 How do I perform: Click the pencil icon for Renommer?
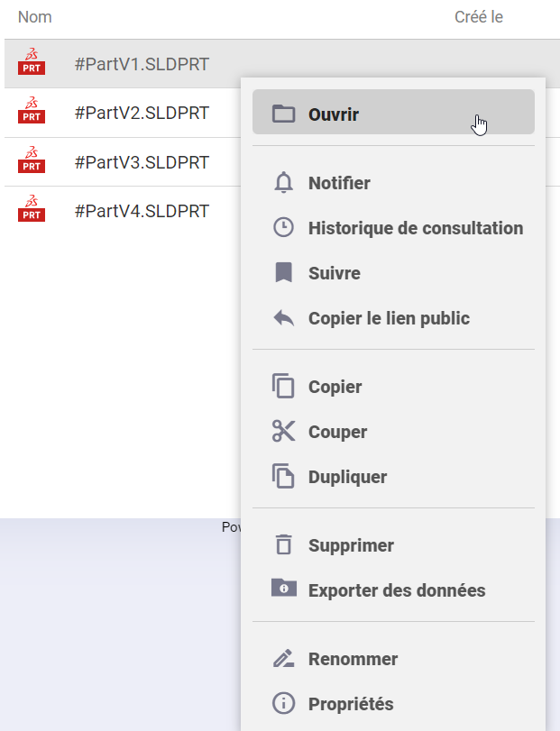(283, 659)
